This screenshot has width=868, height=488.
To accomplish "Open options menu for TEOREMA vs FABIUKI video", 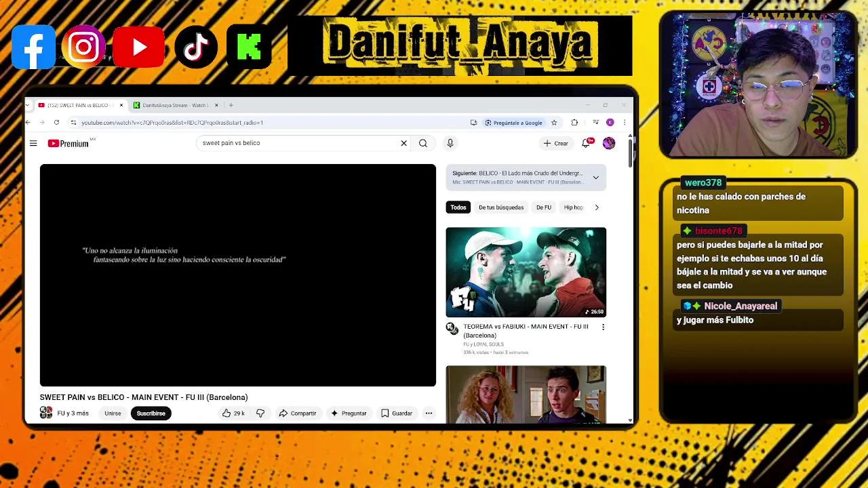I will click(x=603, y=327).
